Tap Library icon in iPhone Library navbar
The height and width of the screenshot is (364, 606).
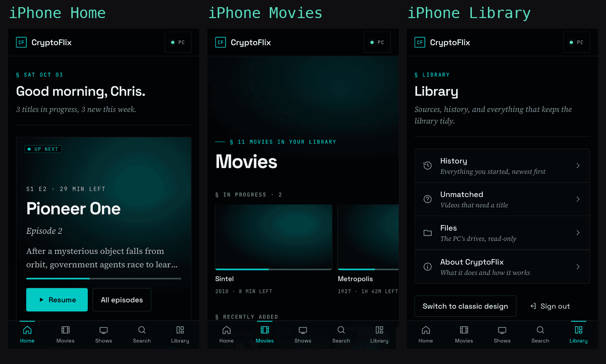tap(579, 330)
